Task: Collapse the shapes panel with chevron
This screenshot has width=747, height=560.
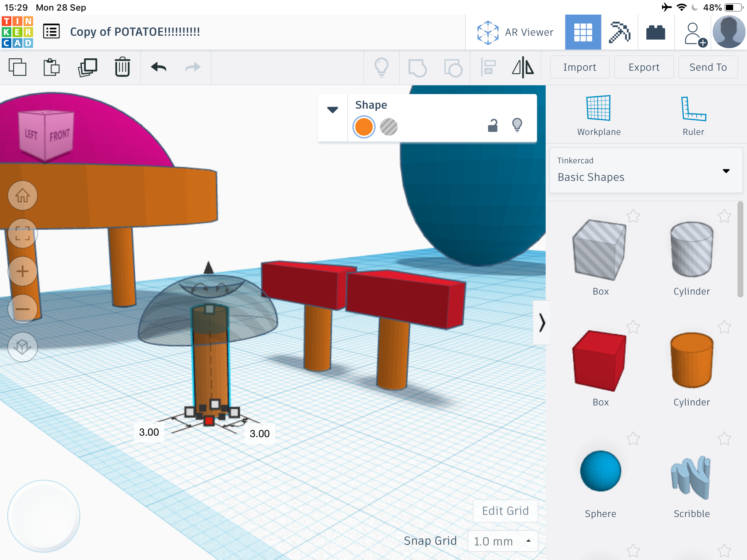Action: (x=542, y=323)
